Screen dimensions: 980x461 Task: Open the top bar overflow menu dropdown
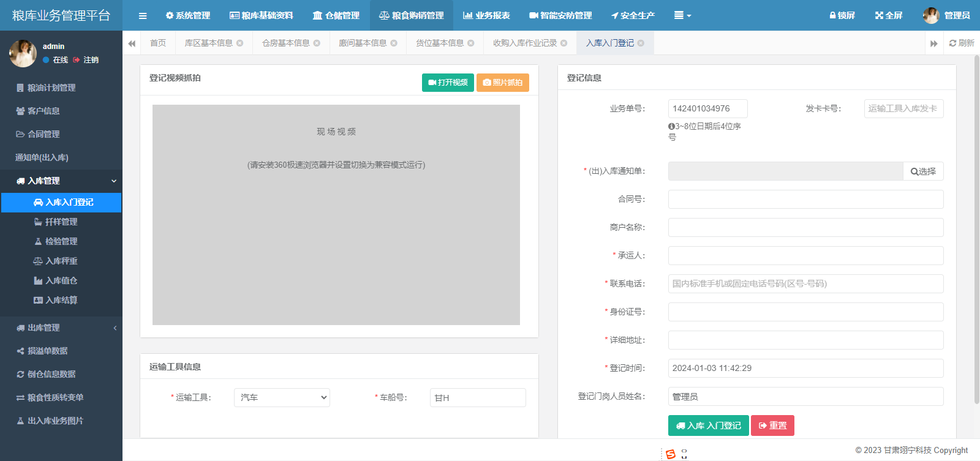click(x=682, y=15)
